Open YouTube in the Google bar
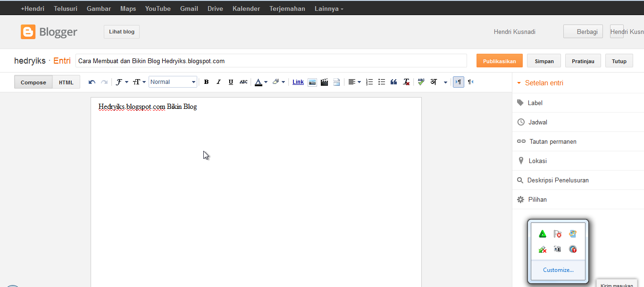 (x=158, y=8)
